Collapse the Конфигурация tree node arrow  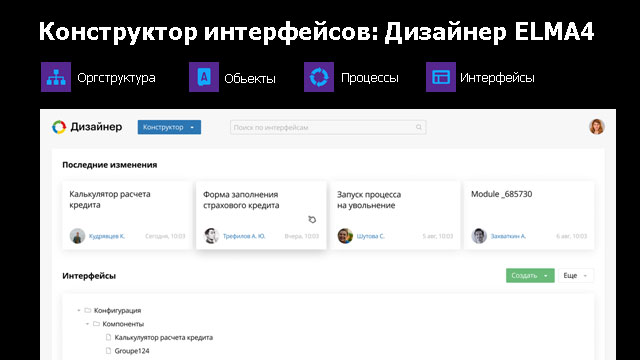pyautogui.click(x=79, y=311)
